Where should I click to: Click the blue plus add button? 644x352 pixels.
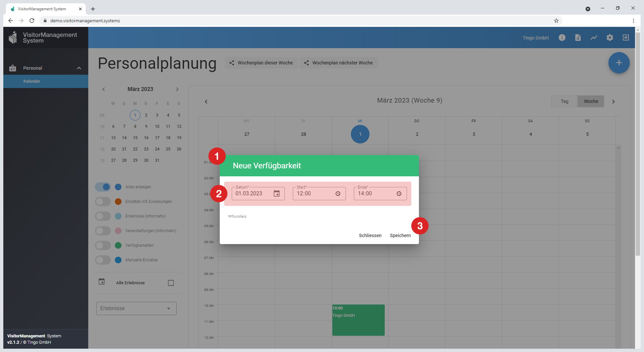point(619,63)
